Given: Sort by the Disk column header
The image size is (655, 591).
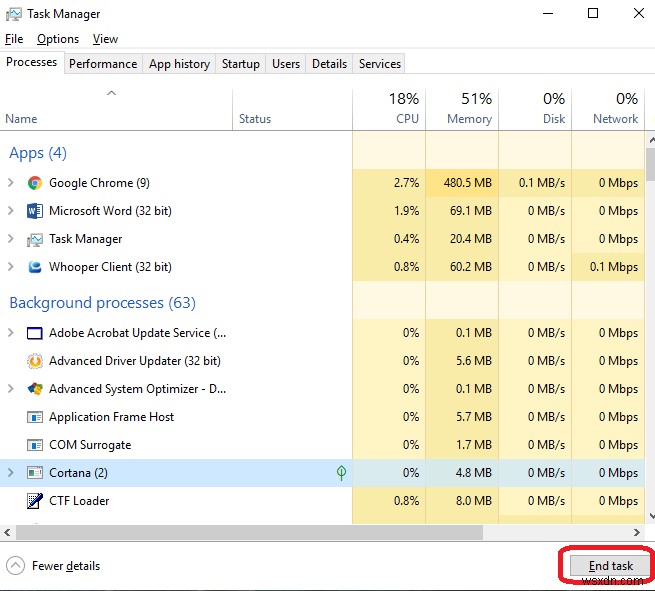Looking at the screenshot, I should click(x=535, y=109).
